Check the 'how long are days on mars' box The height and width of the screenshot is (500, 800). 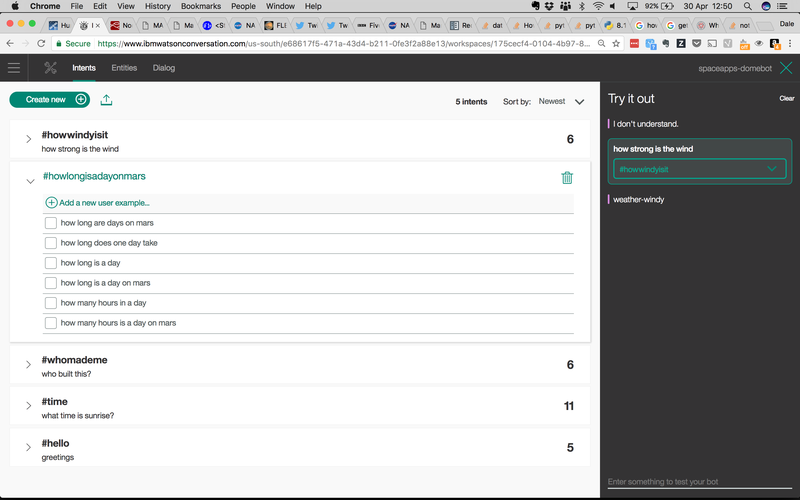click(x=51, y=223)
